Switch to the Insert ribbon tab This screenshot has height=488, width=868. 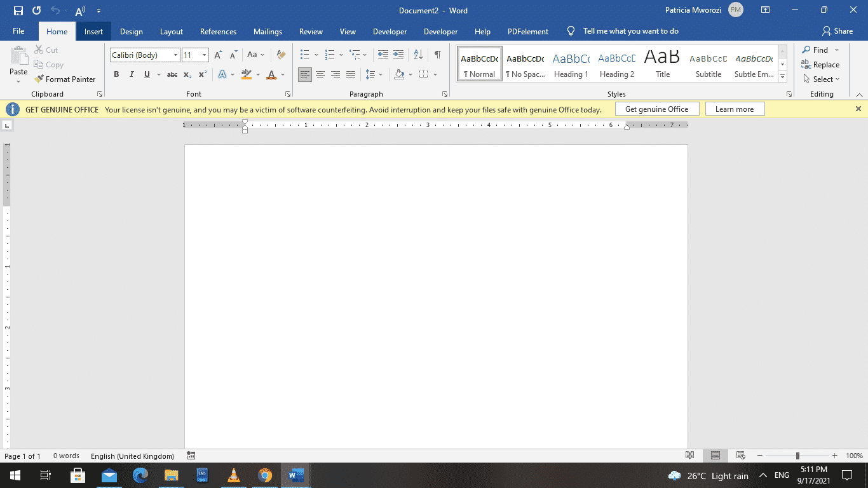(x=93, y=31)
